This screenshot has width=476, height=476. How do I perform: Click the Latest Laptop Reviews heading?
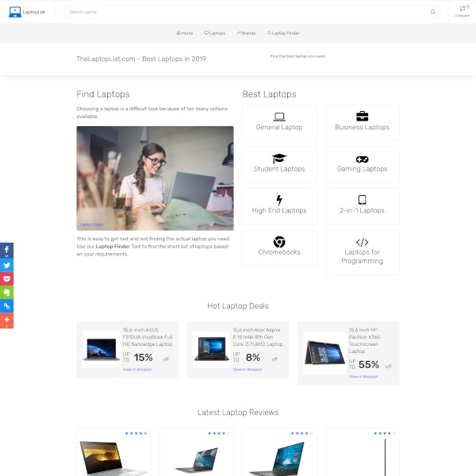click(x=238, y=413)
